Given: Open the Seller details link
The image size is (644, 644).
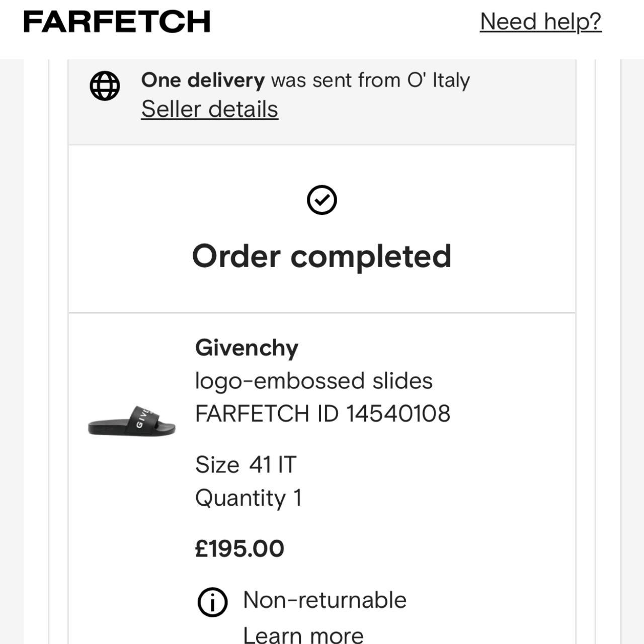Looking at the screenshot, I should (x=209, y=109).
